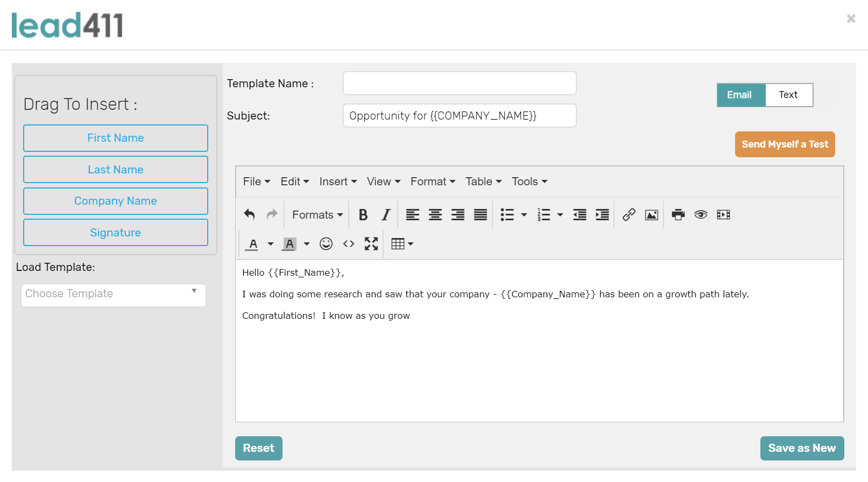
Task: Click the redo arrow icon
Action: pos(272,214)
